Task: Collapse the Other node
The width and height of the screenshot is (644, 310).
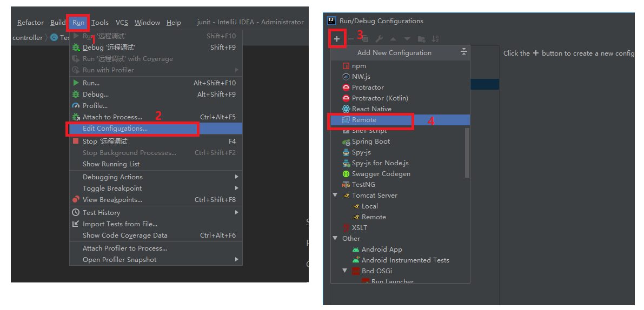Action: pyautogui.click(x=335, y=238)
